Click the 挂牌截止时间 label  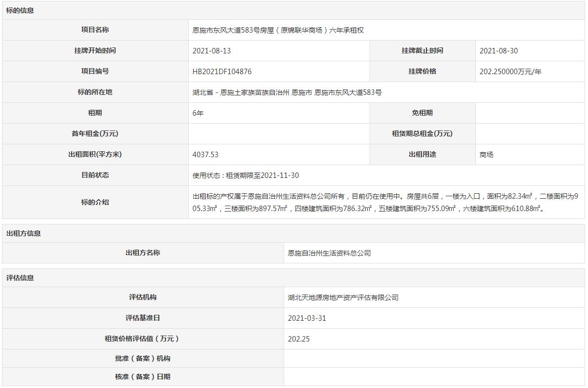point(422,50)
